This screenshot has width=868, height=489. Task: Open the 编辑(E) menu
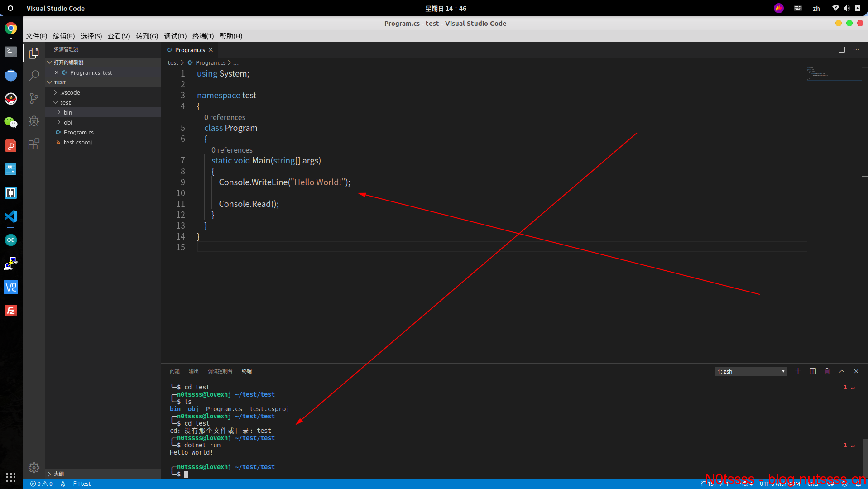pyautogui.click(x=64, y=36)
